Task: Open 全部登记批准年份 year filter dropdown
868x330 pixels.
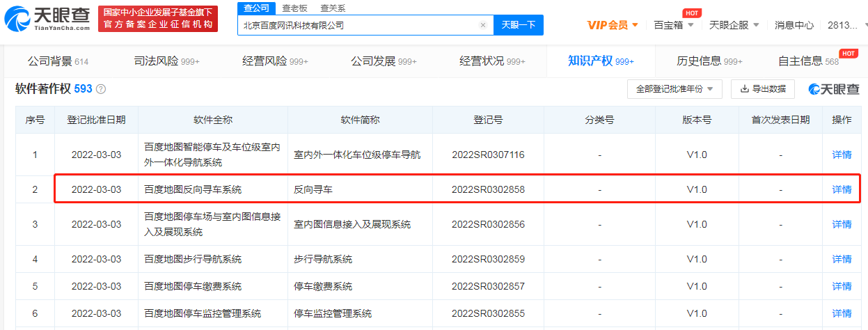Action: point(674,89)
